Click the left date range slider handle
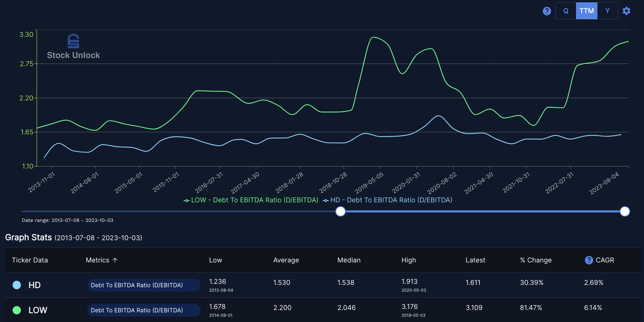The width and height of the screenshot is (644, 322). [x=341, y=211]
